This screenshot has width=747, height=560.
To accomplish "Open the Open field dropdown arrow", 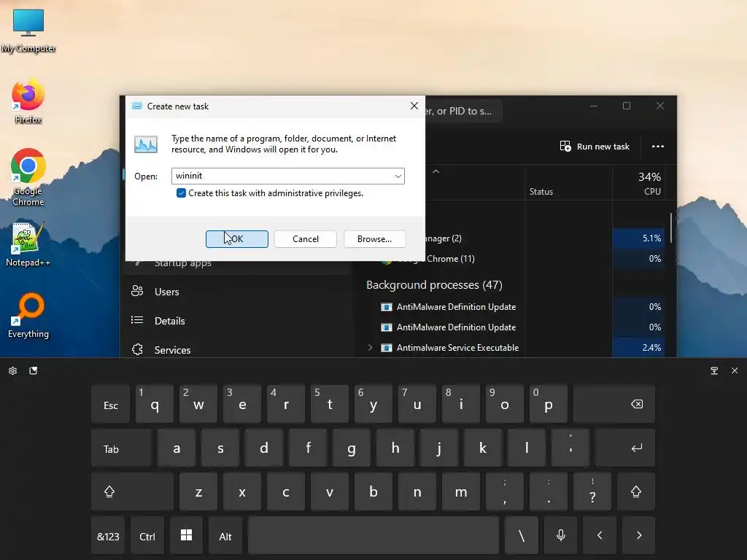I will (x=398, y=176).
